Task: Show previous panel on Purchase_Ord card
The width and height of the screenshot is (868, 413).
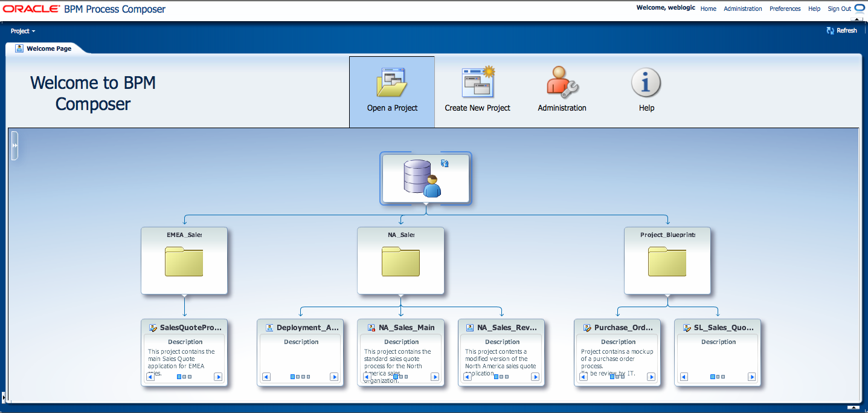Action: point(583,377)
